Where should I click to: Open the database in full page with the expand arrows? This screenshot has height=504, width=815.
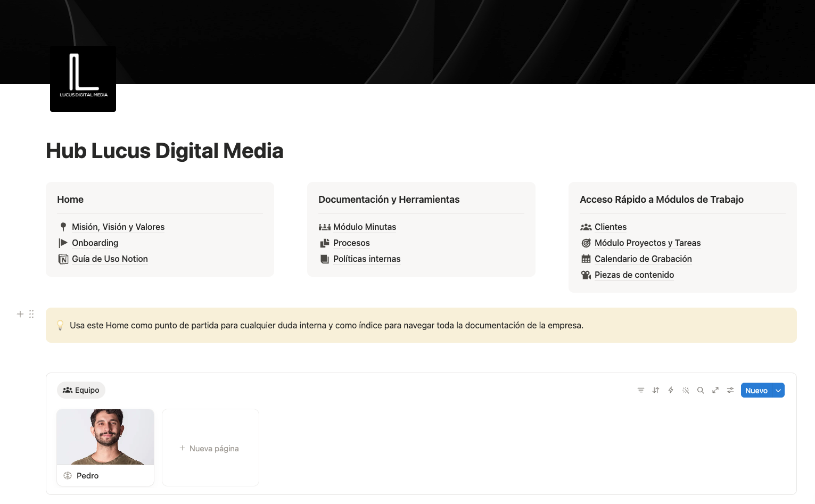[x=715, y=390]
